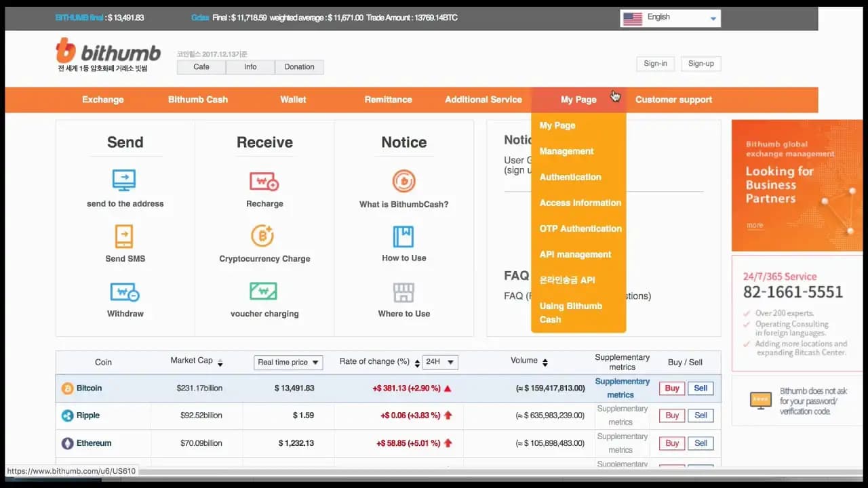Open Looking for Business Partners banner

(x=795, y=185)
